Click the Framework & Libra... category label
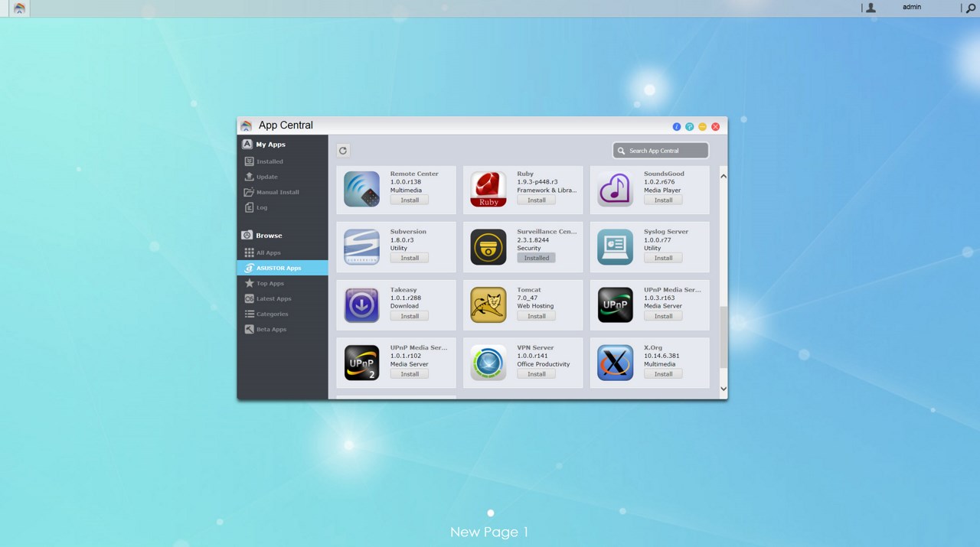The image size is (980, 547). tap(547, 190)
